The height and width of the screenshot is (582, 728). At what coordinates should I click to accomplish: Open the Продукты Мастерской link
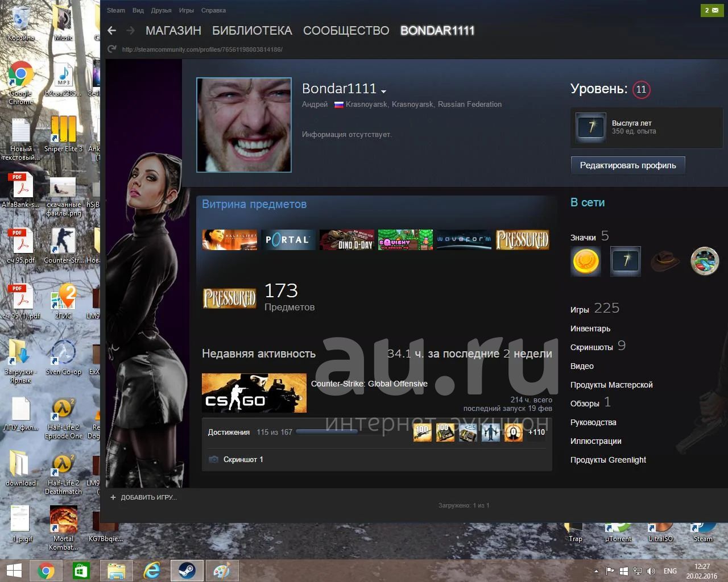611,385
